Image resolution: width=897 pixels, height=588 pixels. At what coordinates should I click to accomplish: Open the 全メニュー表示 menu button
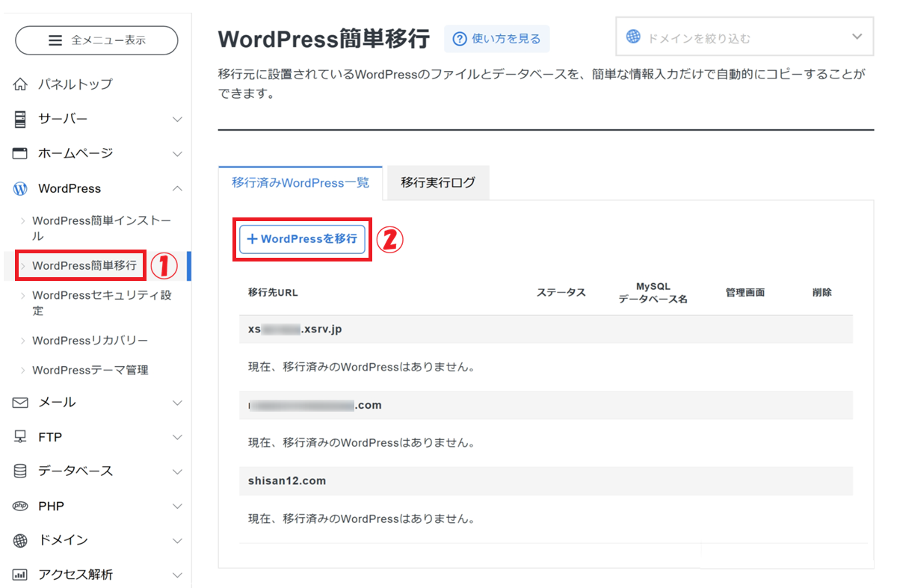point(96,40)
